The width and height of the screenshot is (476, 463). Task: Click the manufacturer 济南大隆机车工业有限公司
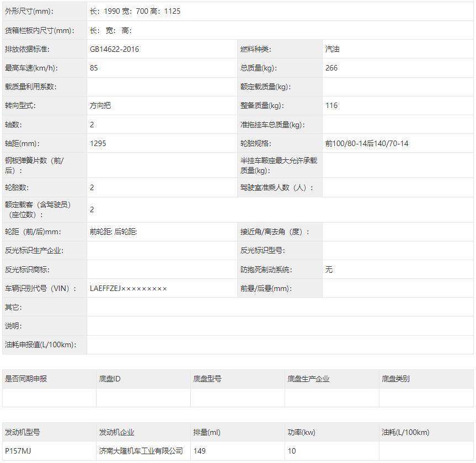click(x=140, y=451)
